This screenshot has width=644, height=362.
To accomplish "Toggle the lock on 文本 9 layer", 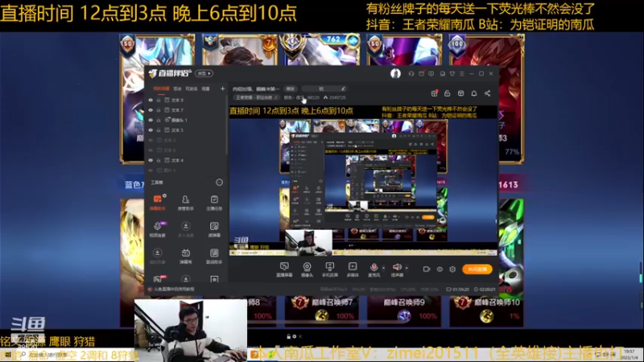I will coord(159,100).
